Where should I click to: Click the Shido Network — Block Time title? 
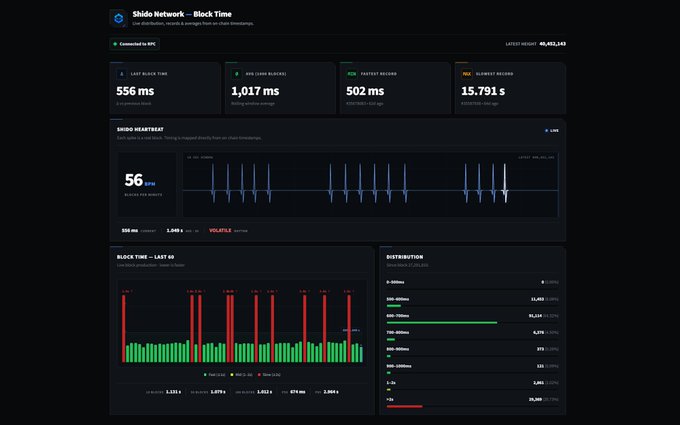pos(182,14)
